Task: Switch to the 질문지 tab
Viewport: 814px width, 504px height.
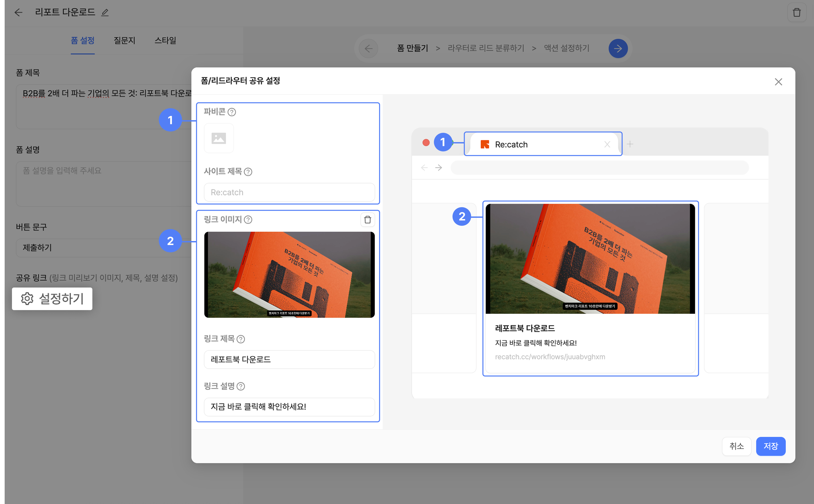Action: point(124,40)
